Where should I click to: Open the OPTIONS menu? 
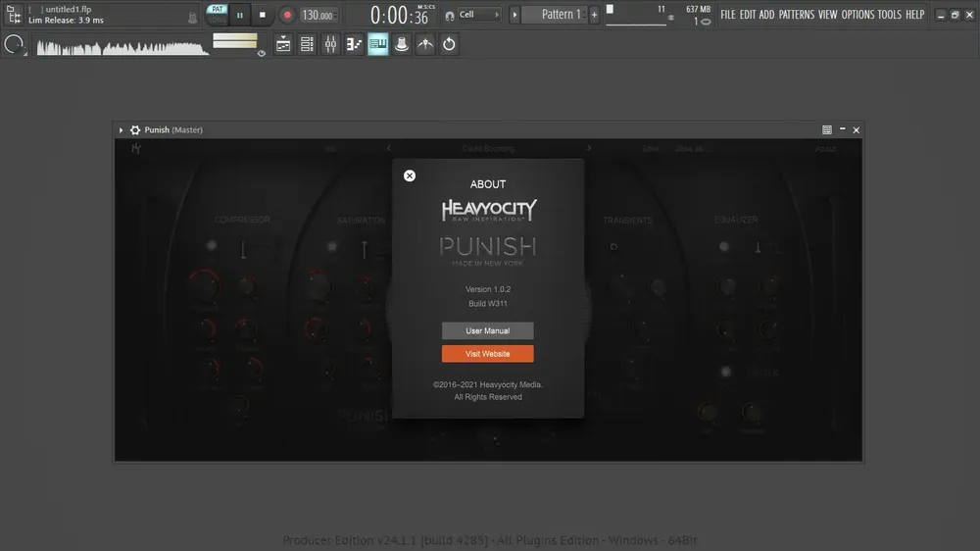click(857, 15)
